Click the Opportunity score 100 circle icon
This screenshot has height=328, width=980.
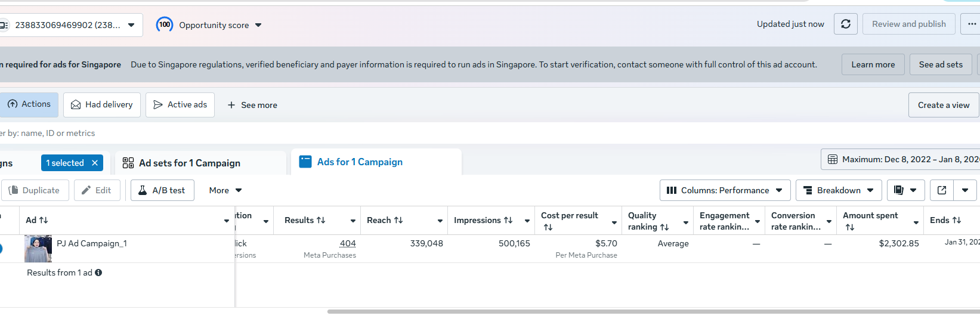165,24
